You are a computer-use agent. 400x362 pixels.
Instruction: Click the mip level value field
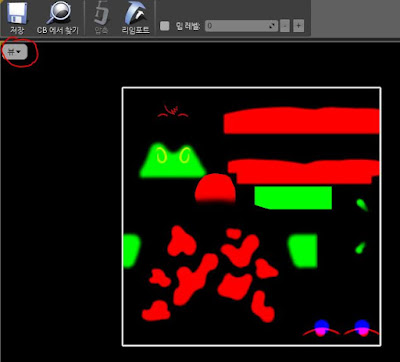[x=241, y=26]
